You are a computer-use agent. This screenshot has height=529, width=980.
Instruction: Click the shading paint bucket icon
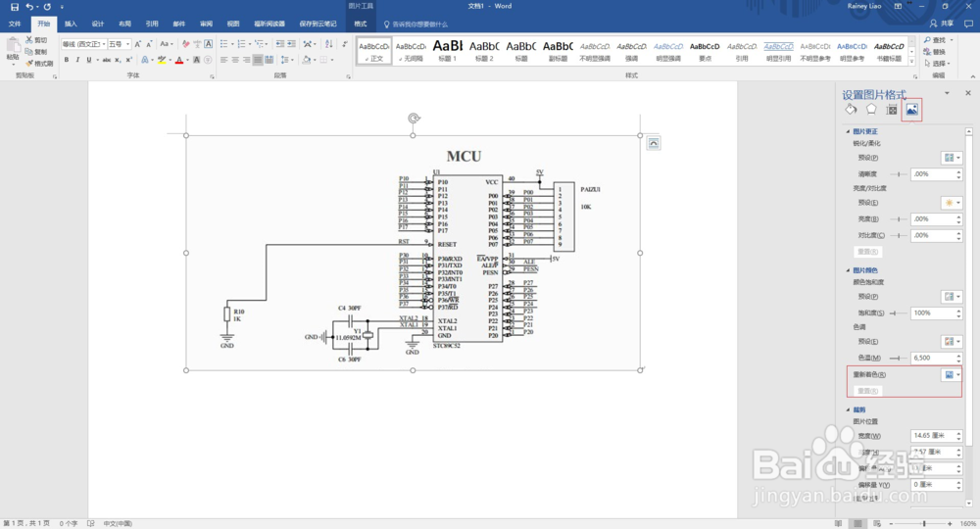[x=306, y=60]
